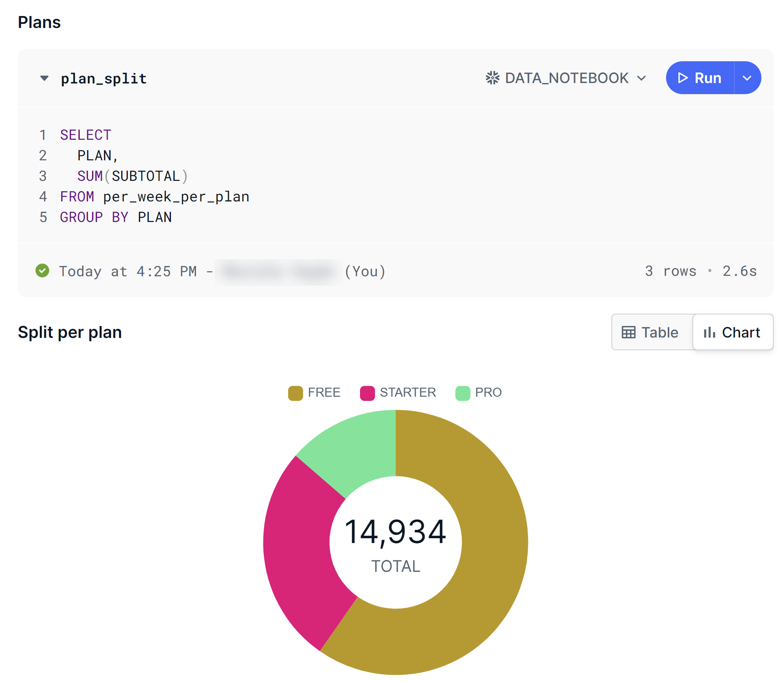Click the STARTER legend marker icon
This screenshot has width=784, height=682.
(x=367, y=393)
